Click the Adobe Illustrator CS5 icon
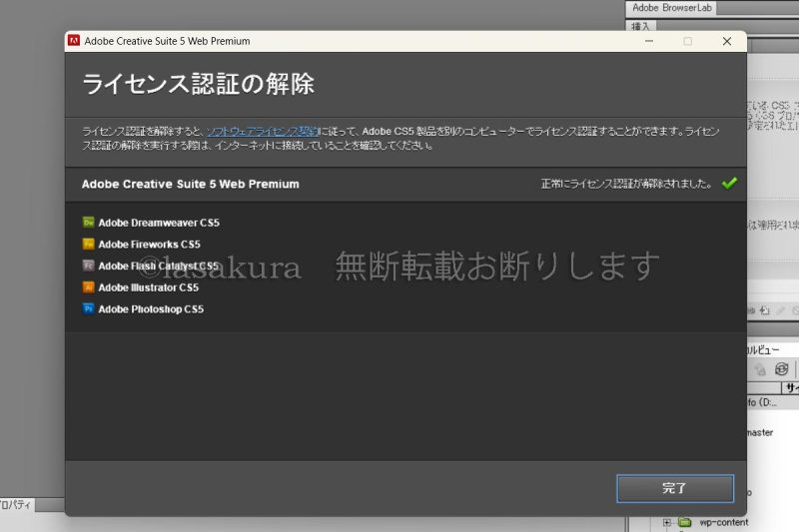Screen dimensions: 799x532 click(88, 287)
